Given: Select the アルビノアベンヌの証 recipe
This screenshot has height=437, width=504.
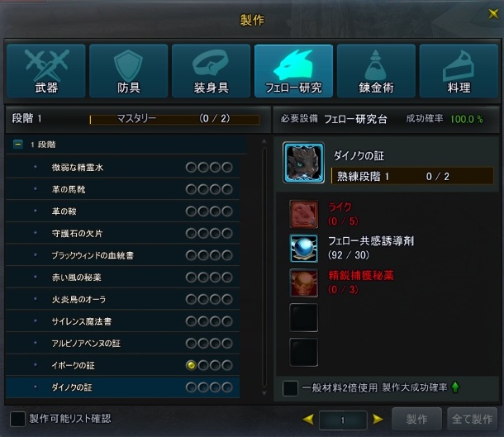Looking at the screenshot, I should (x=123, y=344).
